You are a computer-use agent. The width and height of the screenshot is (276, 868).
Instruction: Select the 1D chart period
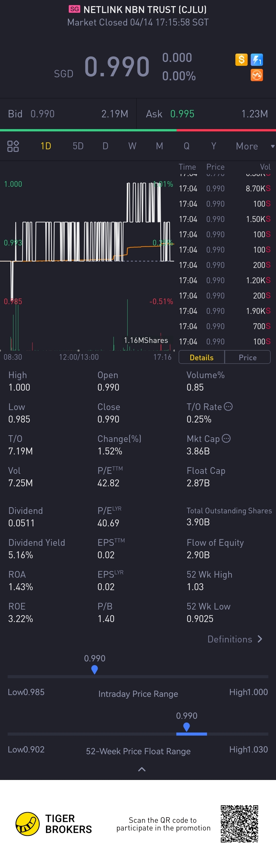(45, 146)
